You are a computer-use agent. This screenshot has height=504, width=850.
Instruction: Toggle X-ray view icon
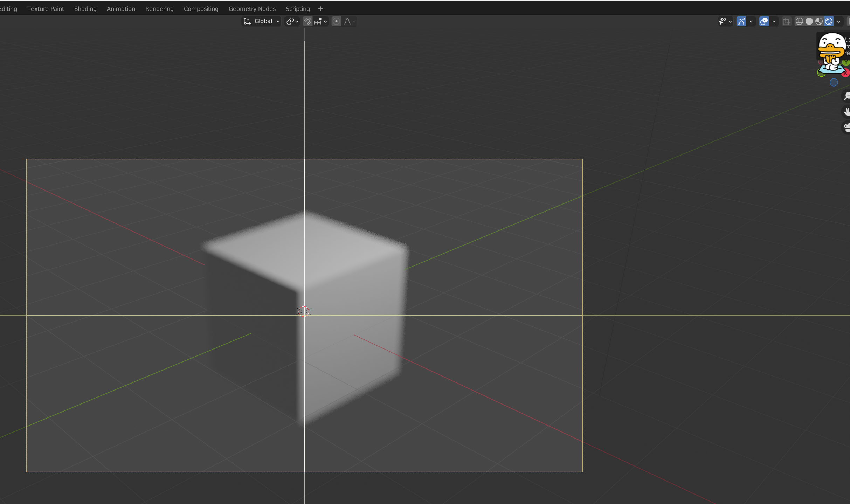click(786, 22)
